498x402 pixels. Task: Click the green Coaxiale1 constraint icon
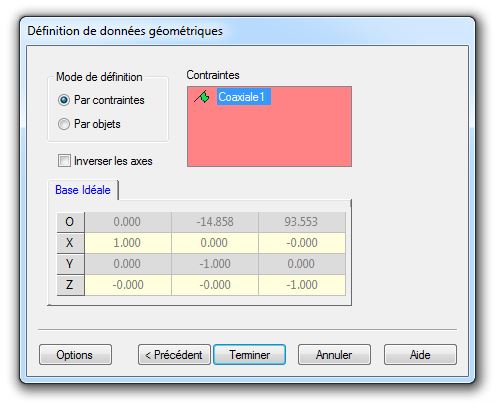[202, 97]
